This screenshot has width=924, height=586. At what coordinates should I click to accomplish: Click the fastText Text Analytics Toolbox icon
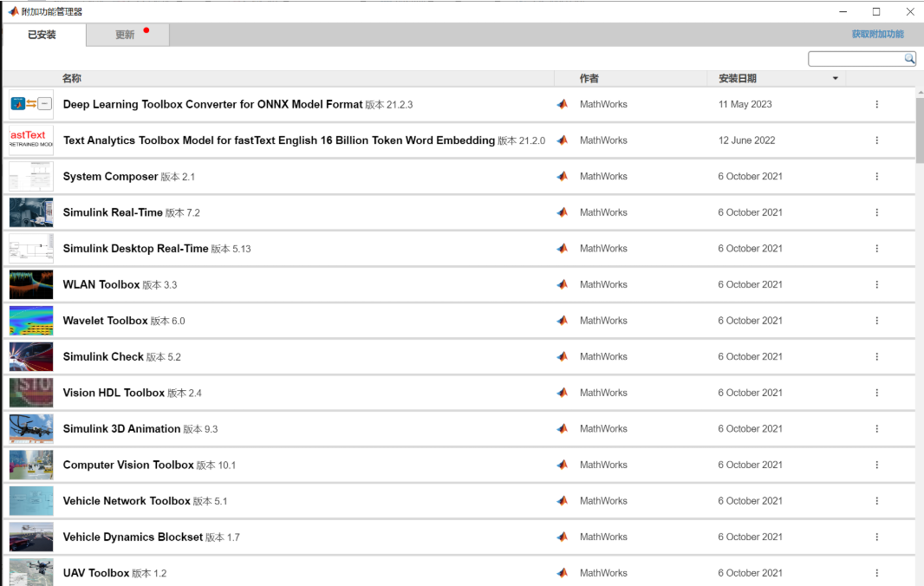(x=31, y=139)
